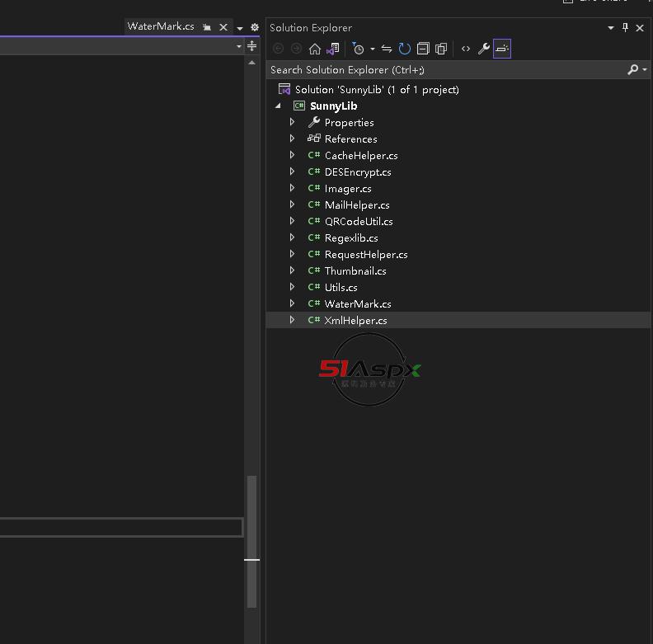Image resolution: width=653 pixels, height=644 pixels.
Task: Collapse the SunnyLib project node
Action: [278, 106]
